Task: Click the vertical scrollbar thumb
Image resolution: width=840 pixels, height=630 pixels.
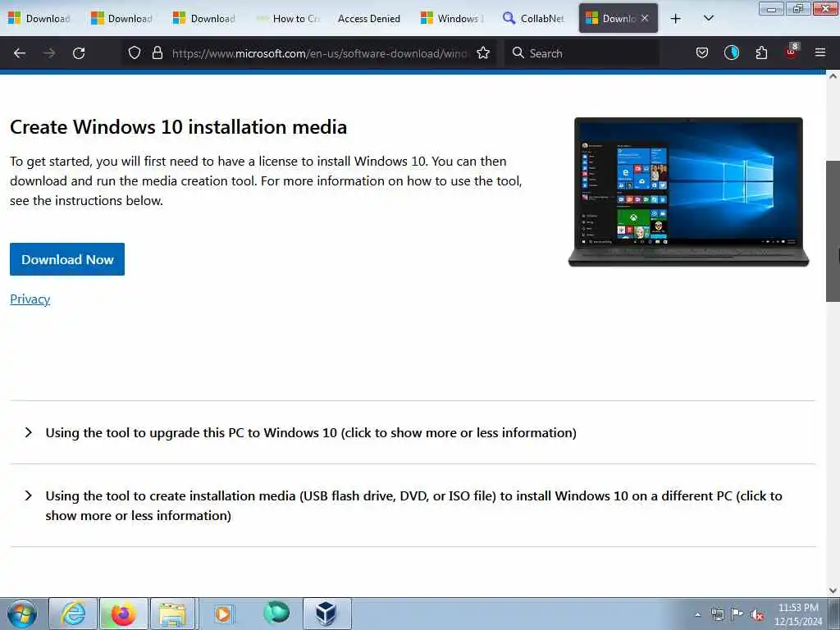Action: coord(833,231)
